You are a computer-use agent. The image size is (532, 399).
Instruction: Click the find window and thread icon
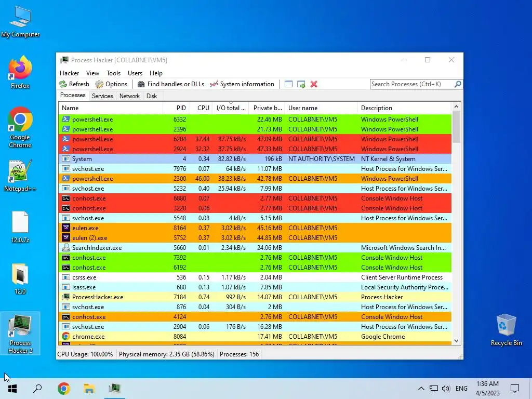coord(301,84)
